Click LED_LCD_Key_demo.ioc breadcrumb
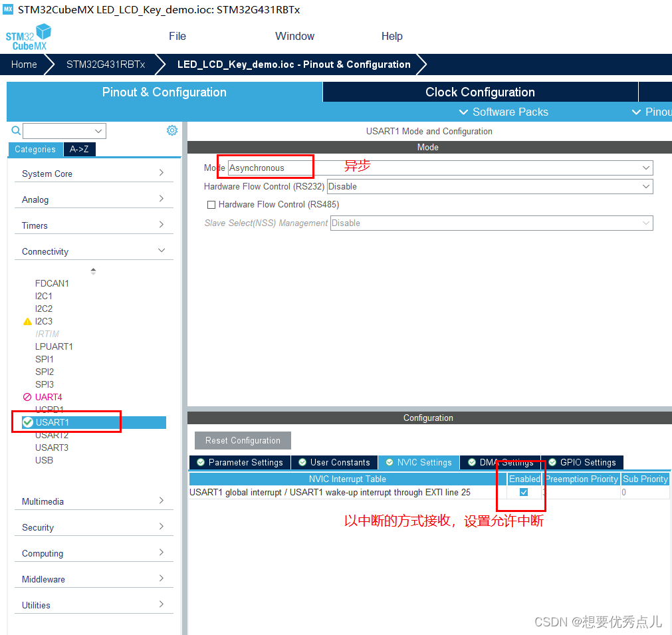This screenshot has height=635, width=672. tap(294, 64)
